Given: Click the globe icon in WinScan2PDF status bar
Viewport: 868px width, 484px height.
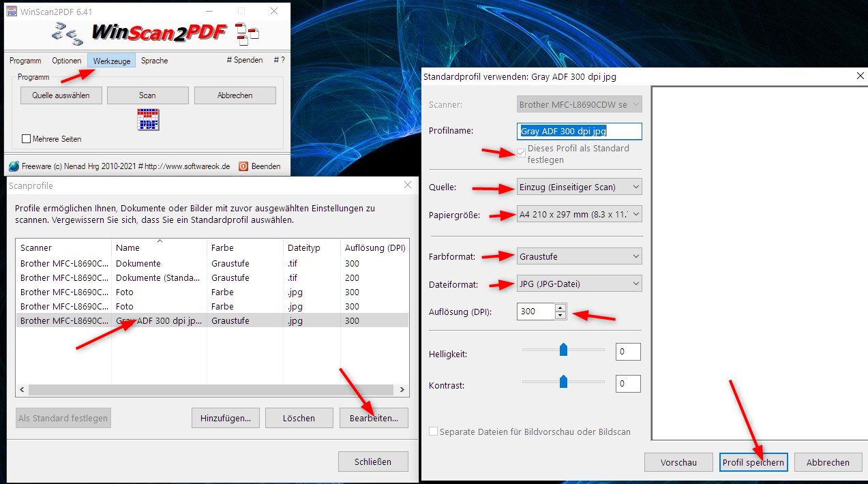Looking at the screenshot, I should click(x=14, y=166).
